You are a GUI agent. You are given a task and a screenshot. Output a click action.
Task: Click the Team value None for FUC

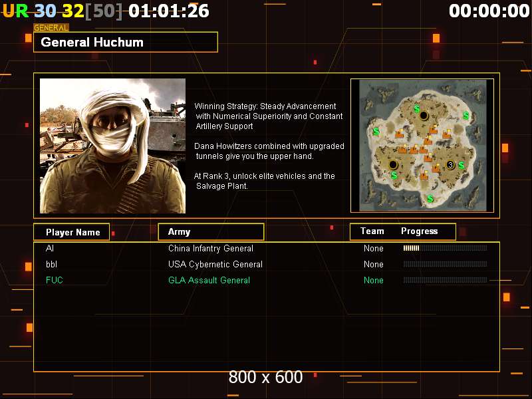click(x=374, y=280)
